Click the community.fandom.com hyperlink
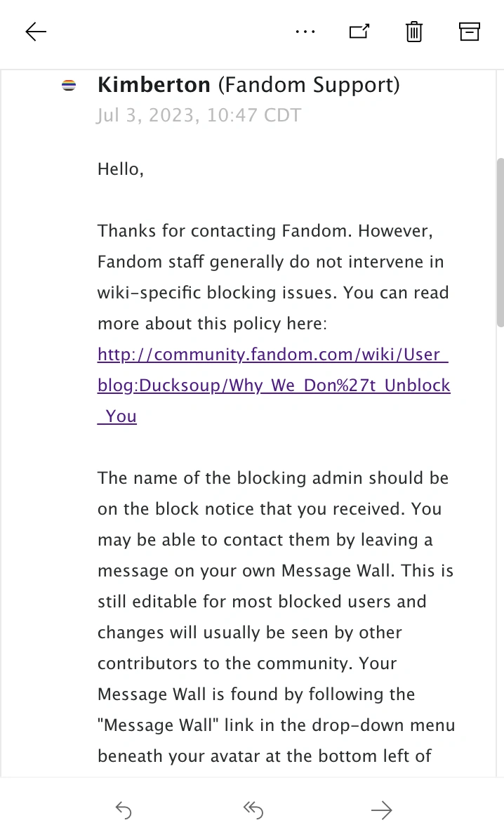The image size is (504, 837). [274, 355]
